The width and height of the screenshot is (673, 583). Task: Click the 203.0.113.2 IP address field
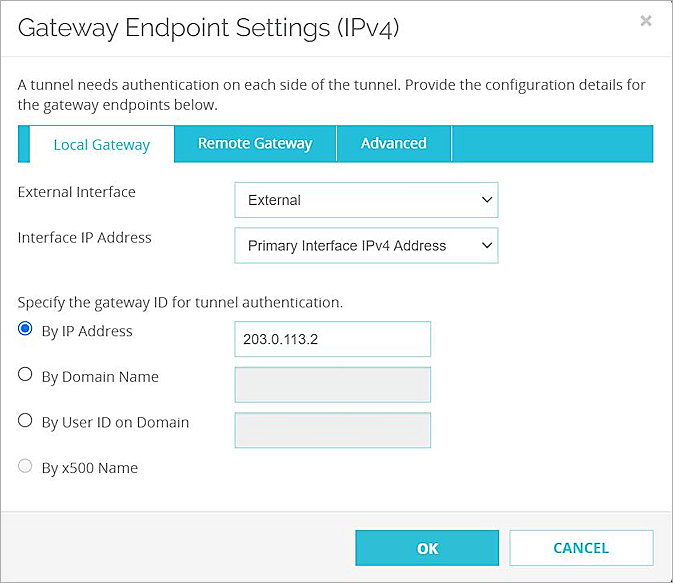[x=332, y=339]
